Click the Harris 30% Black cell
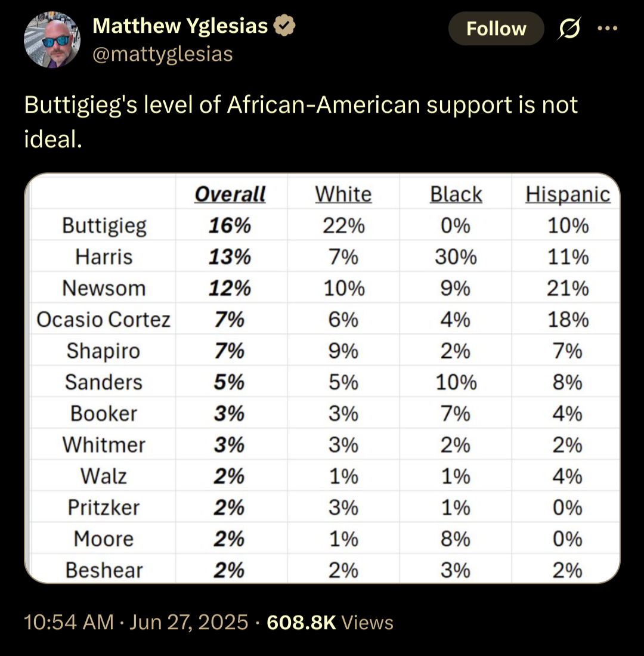This screenshot has width=644, height=656. coord(456,256)
